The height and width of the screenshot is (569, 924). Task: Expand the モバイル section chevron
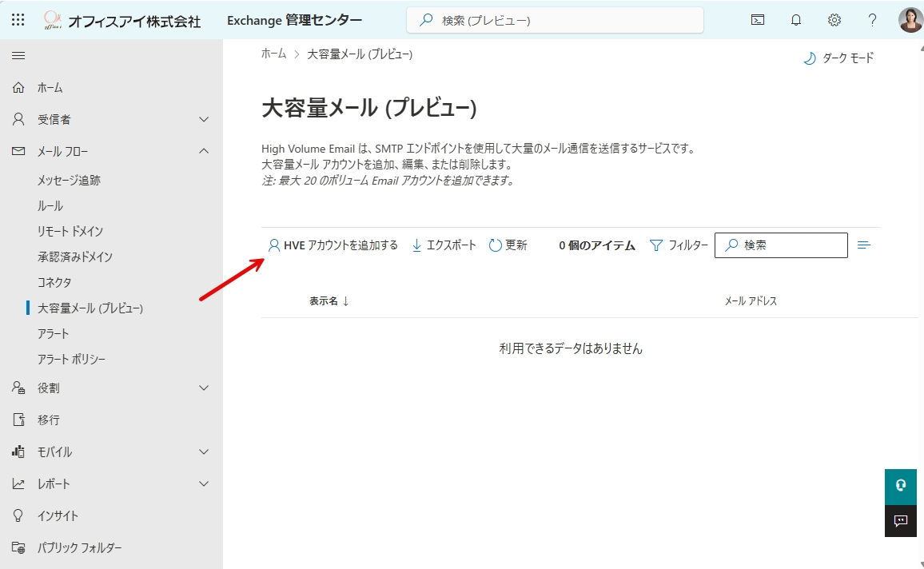[x=204, y=452]
